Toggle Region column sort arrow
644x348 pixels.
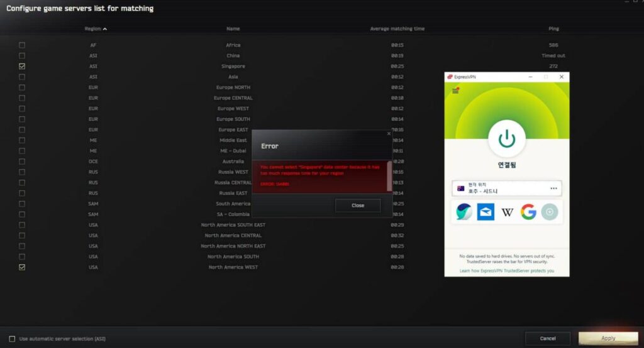[104, 29]
